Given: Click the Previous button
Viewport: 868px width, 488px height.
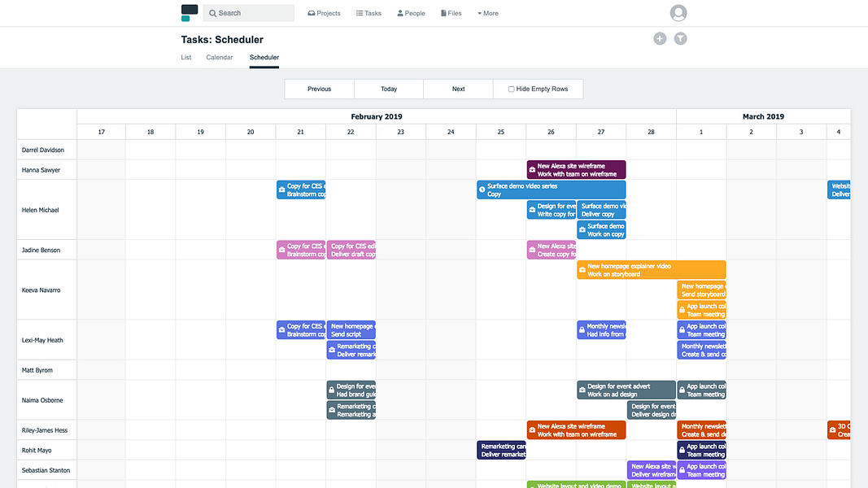Looking at the screenshot, I should pos(320,89).
